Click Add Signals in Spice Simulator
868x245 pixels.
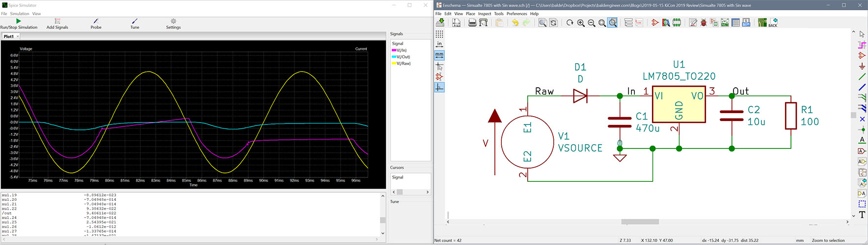click(x=57, y=24)
